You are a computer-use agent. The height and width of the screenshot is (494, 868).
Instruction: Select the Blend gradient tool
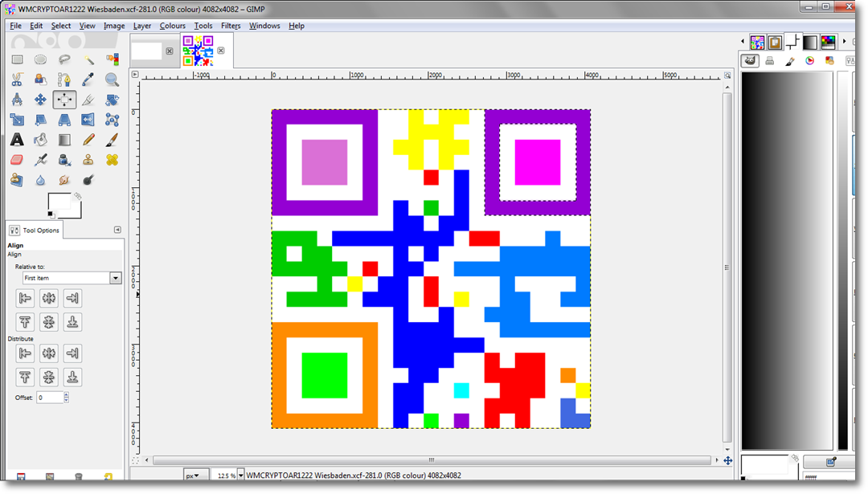coord(64,140)
